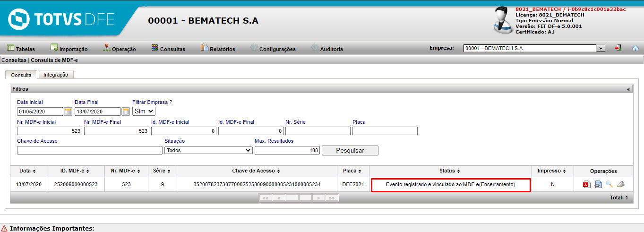
Task: Click the Nr. MDF-e Final field
Action: click(117, 131)
